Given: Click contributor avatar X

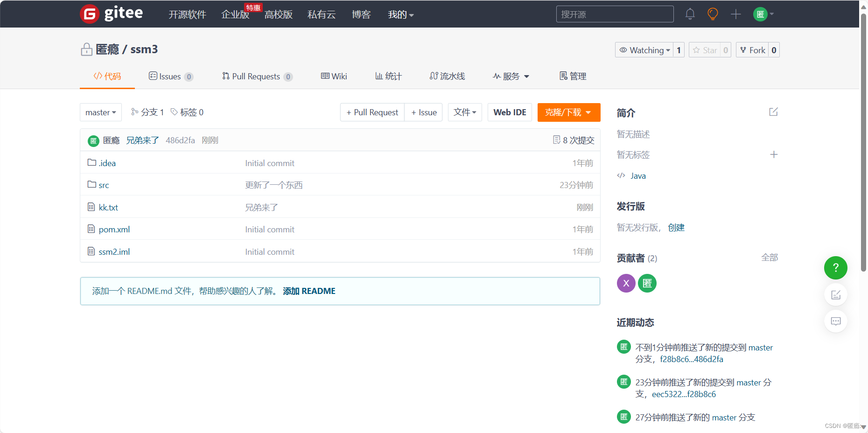Looking at the screenshot, I should pos(626,283).
